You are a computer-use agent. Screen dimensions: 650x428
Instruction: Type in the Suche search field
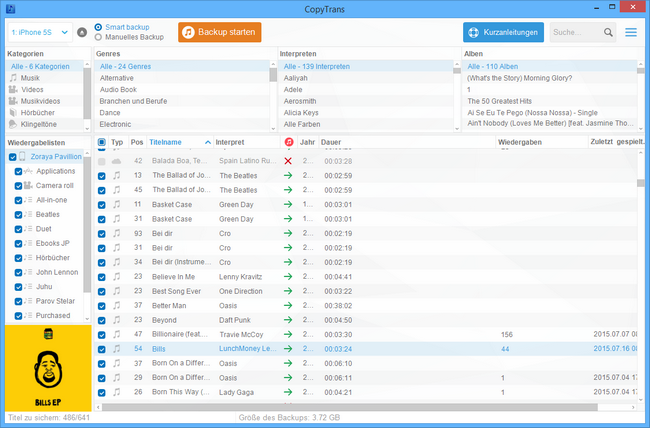[574, 33]
